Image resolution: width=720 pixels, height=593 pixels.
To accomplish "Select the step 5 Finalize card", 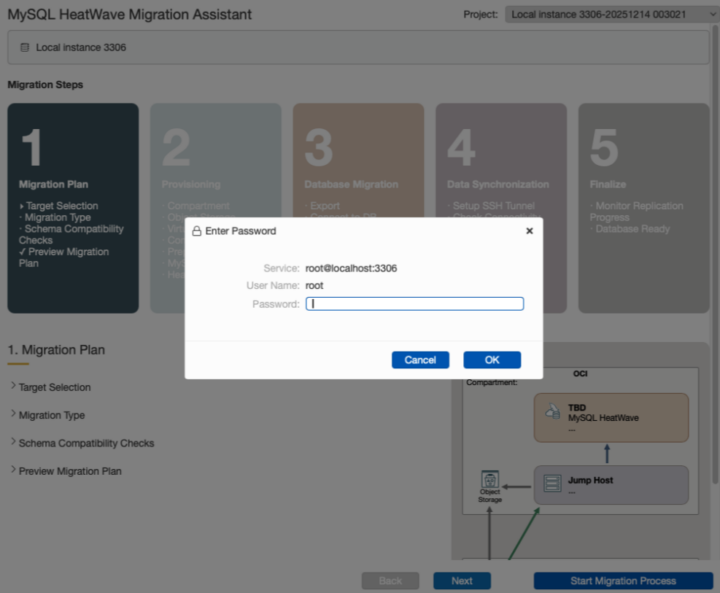I will click(x=643, y=208).
